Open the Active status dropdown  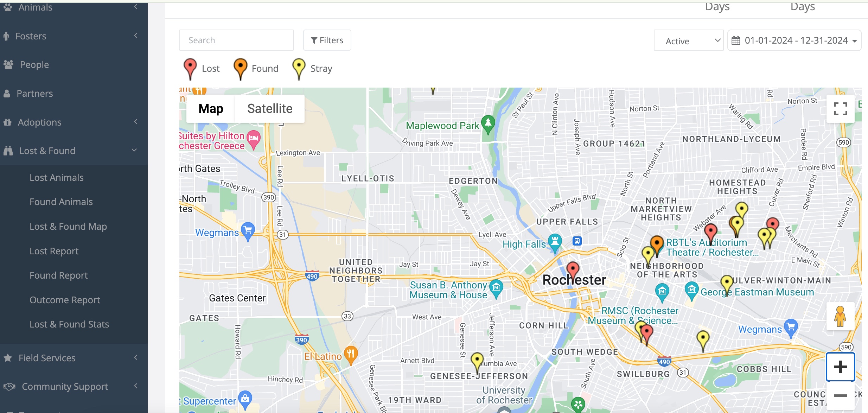click(689, 40)
